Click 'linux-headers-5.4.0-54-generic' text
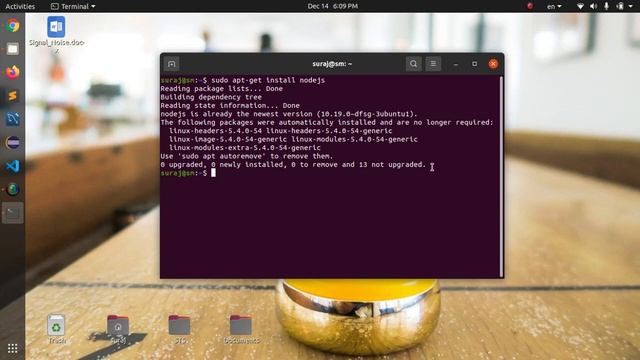 tap(329, 131)
